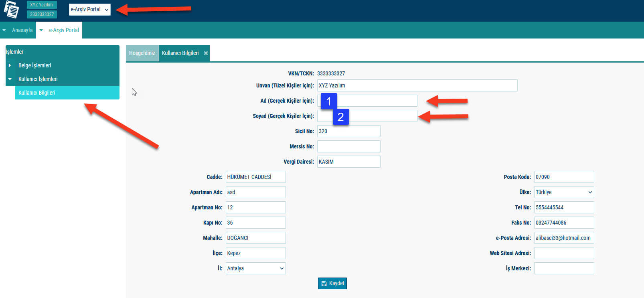Viewport: 644px width, 298px height.
Task: Click the Apartman No field
Action: point(255,207)
